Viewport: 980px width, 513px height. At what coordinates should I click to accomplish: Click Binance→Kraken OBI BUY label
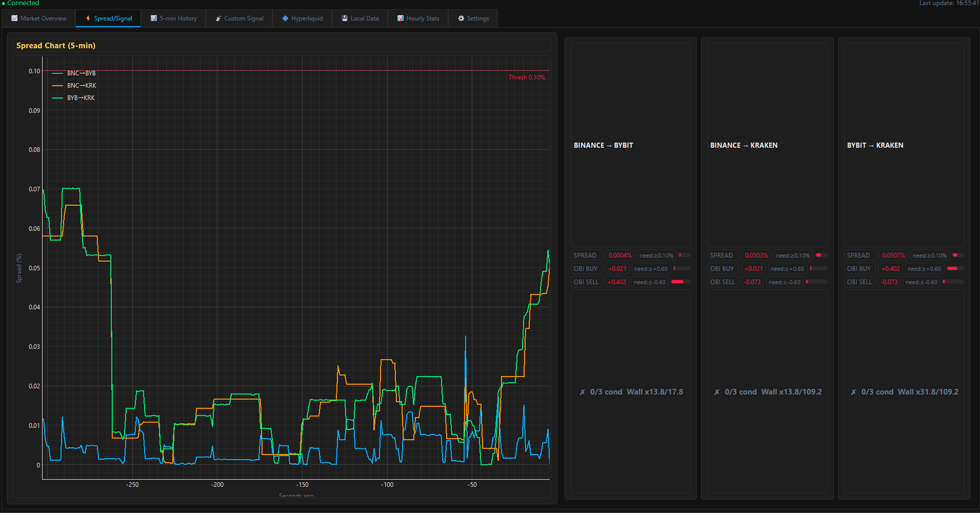coord(722,269)
